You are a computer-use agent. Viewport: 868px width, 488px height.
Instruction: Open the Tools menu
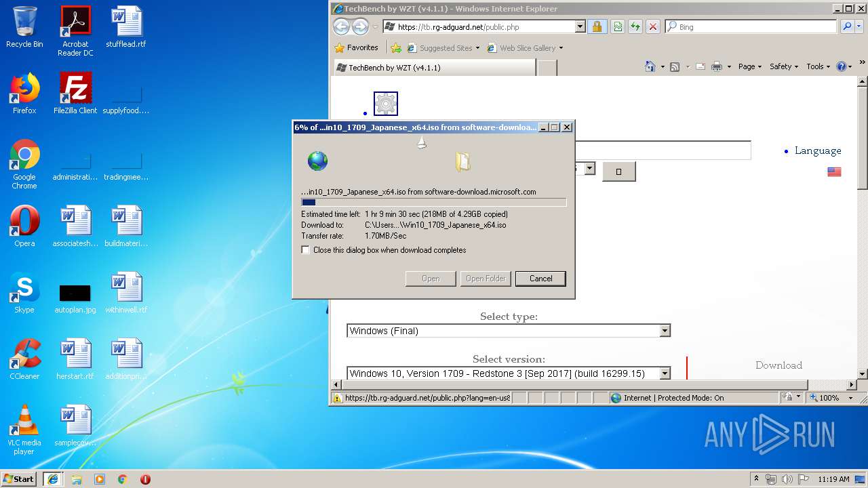(x=818, y=66)
